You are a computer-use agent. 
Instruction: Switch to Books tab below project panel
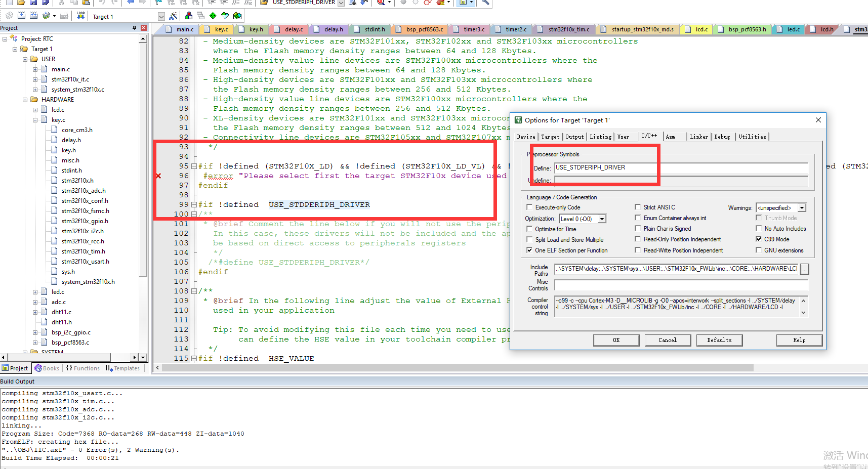[x=47, y=368]
